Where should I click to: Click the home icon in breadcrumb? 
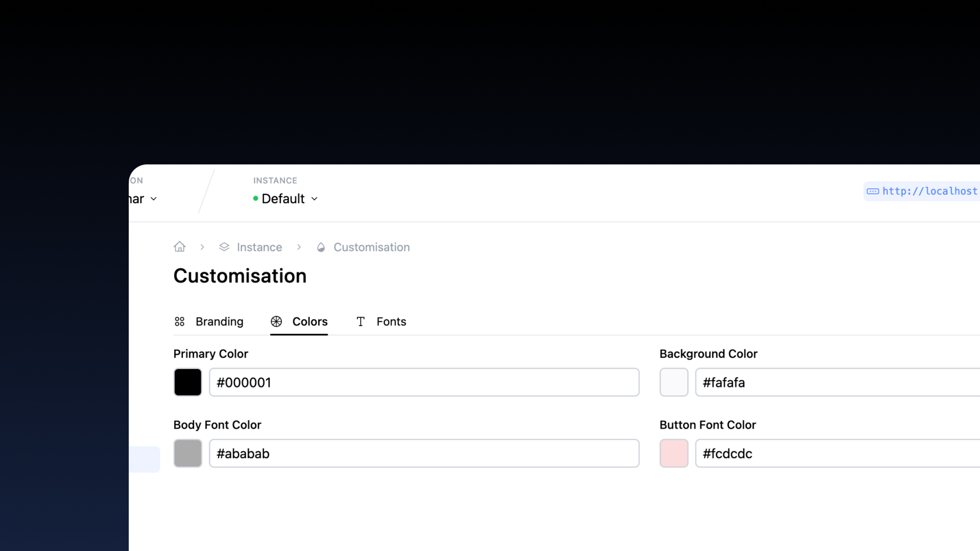[x=180, y=247]
